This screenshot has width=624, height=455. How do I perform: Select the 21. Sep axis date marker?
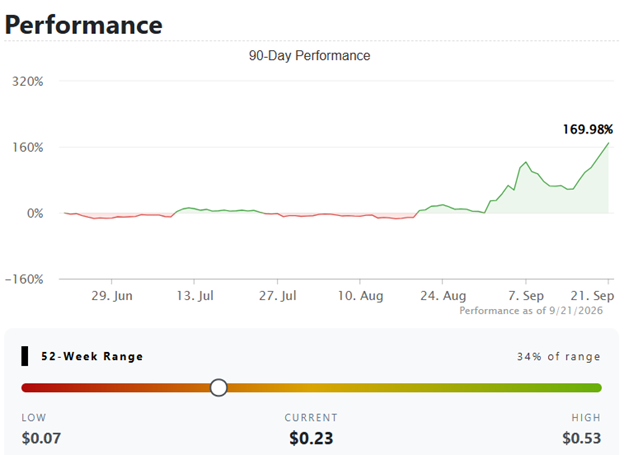[x=592, y=296]
